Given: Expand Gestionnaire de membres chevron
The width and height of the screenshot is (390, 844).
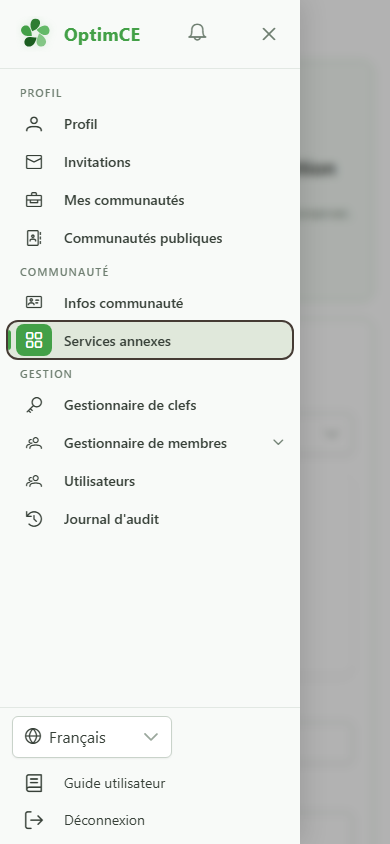Looking at the screenshot, I should point(278,442).
